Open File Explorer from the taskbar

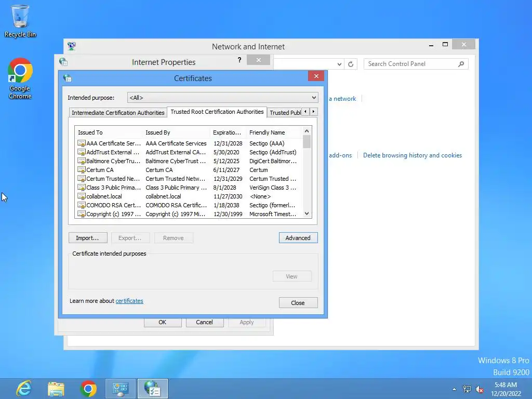tap(56, 389)
